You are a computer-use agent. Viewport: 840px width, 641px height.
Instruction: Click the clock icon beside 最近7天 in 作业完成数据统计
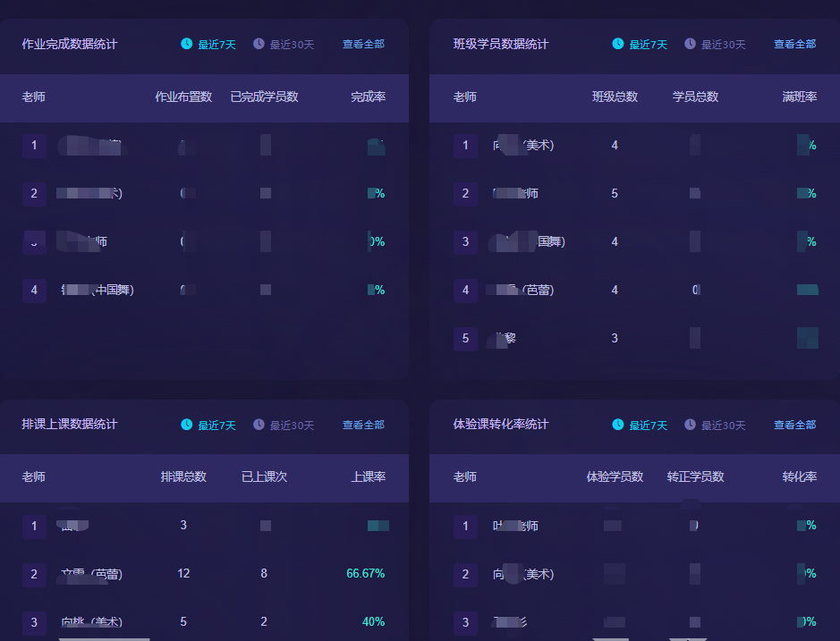coord(186,44)
